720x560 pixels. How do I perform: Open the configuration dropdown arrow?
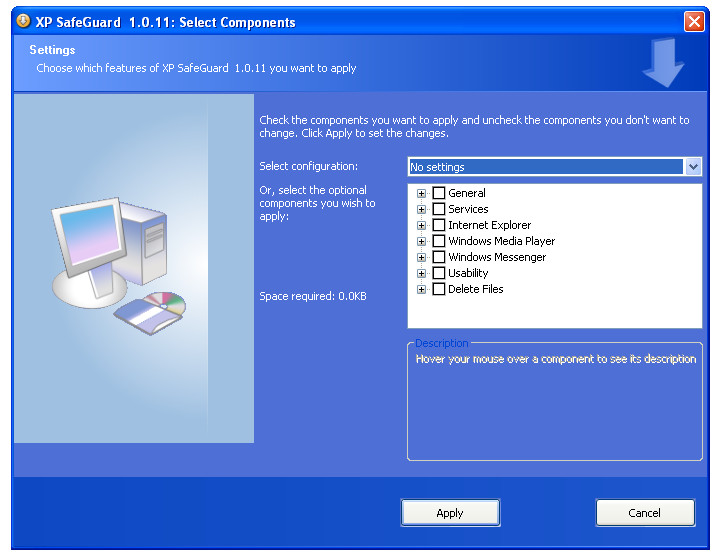693,167
